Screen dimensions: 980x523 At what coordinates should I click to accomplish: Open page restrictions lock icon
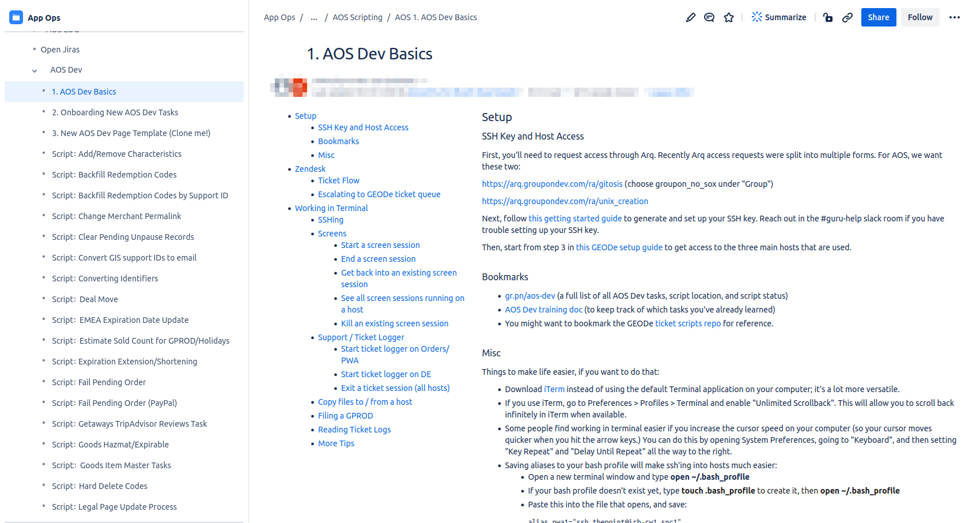click(828, 17)
